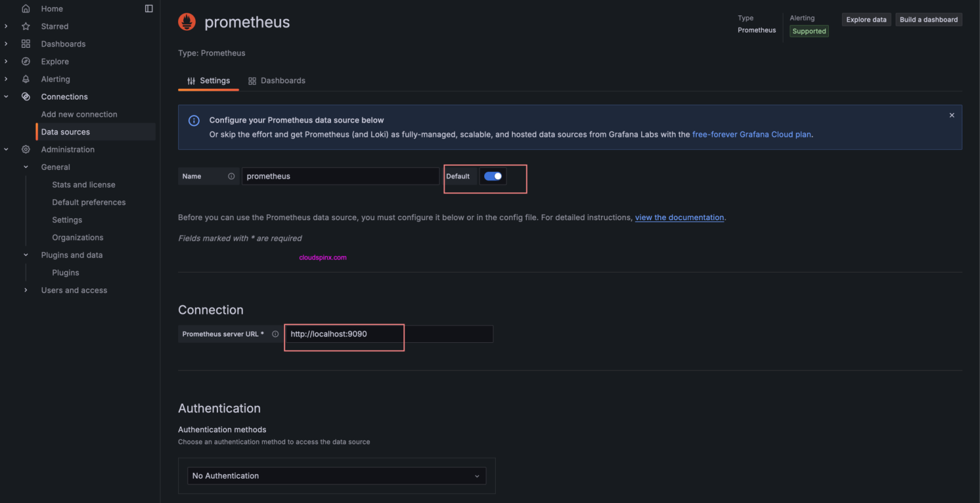This screenshot has height=503, width=980.
Task: Dismiss the Prometheus configuration banner
Action: 951,115
